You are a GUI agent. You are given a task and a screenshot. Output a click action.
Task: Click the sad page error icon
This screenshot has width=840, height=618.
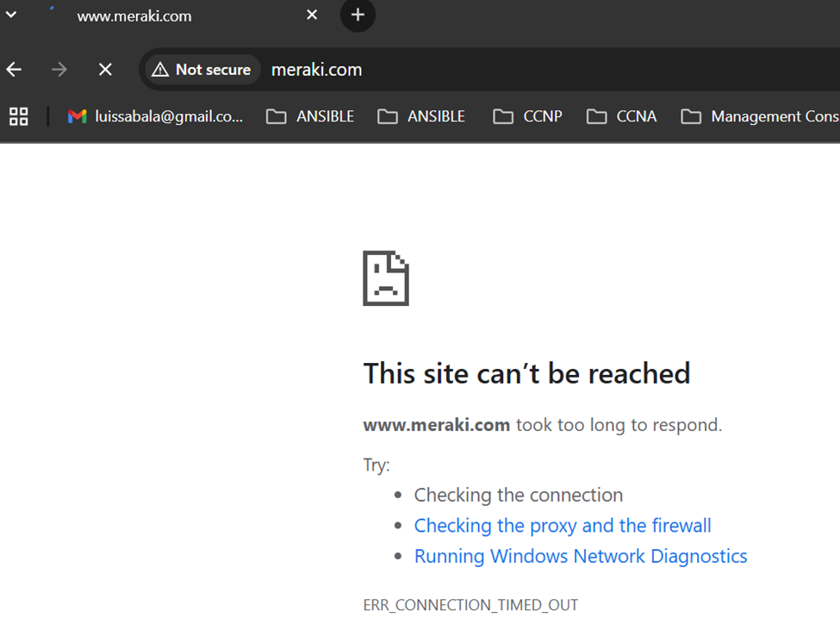coord(386,278)
